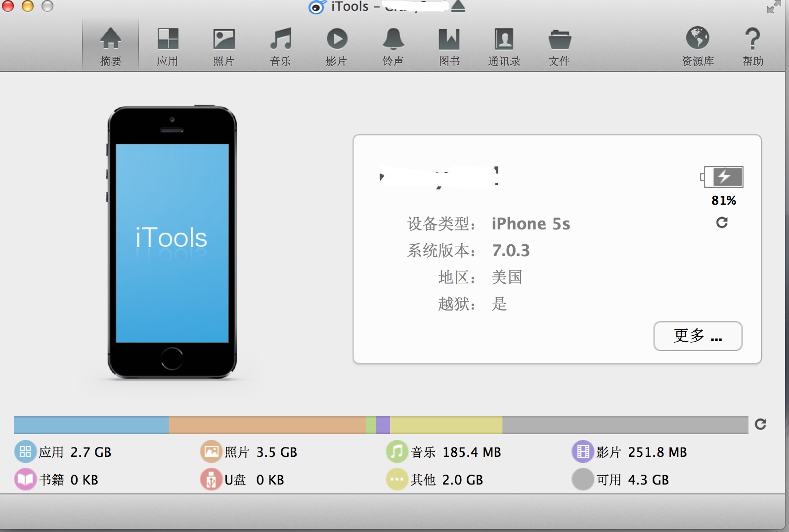Click the 其他 2.0 GB legend icon
Viewport: 789px width, 532px height.
point(397,479)
